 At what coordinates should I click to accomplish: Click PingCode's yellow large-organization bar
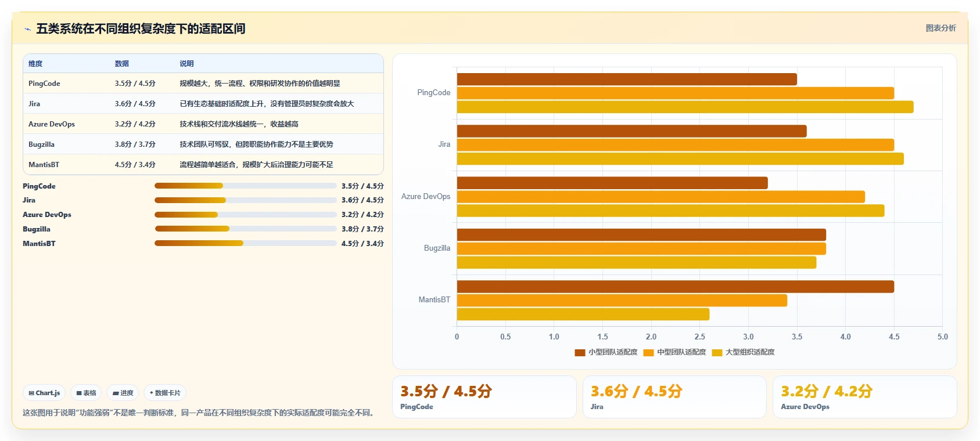pos(685,107)
